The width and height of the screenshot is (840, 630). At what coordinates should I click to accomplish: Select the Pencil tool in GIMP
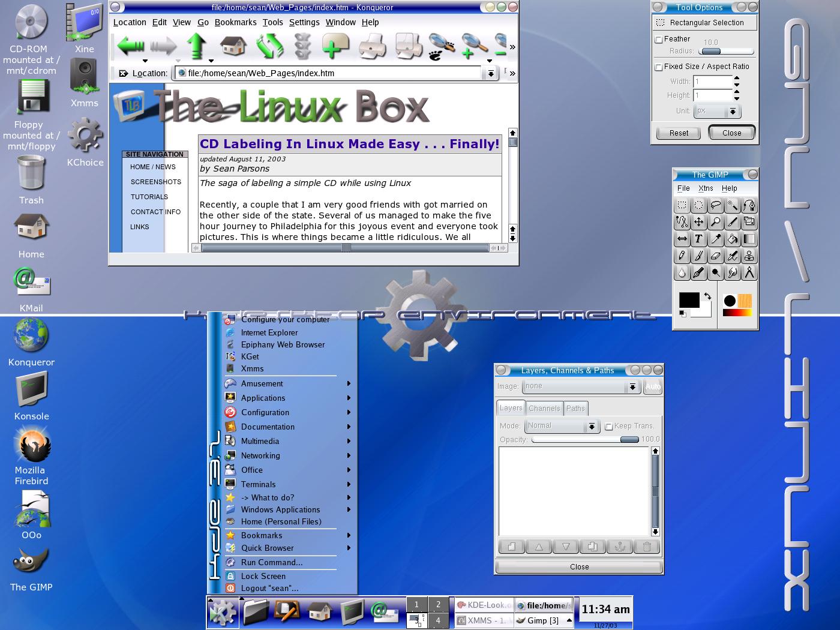pos(682,256)
